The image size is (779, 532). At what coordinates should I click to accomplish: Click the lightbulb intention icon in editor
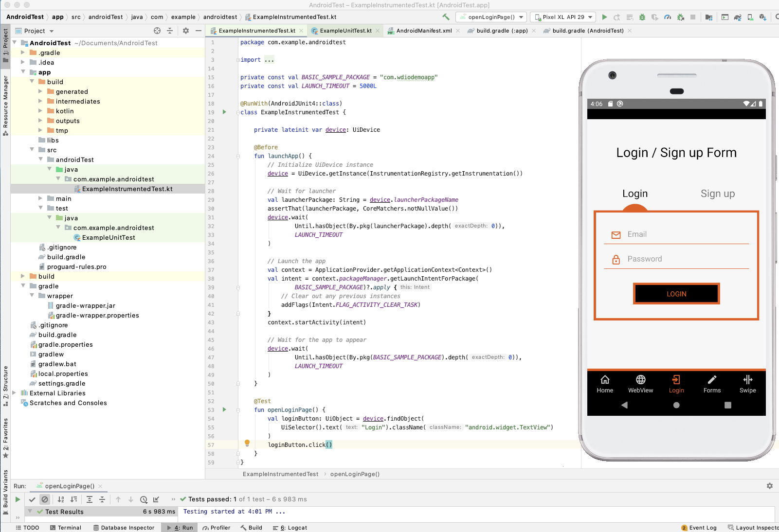(x=247, y=443)
